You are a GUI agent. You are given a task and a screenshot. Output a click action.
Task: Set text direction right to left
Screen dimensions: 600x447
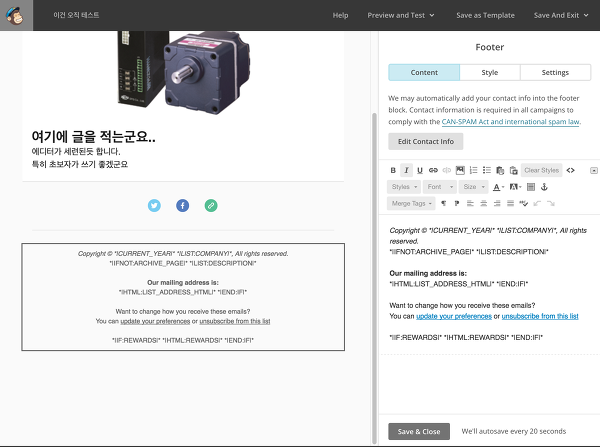coord(457,203)
